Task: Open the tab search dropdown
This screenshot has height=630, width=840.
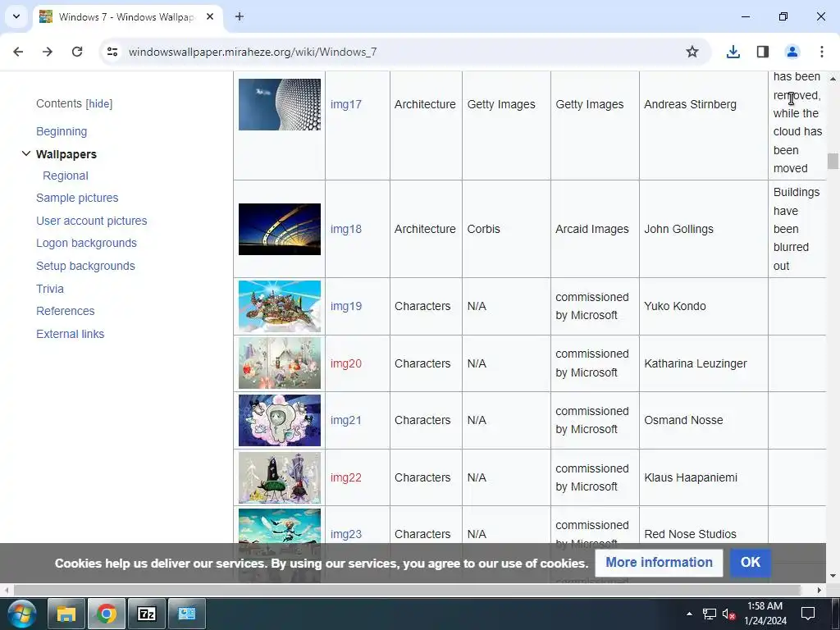Action: [16, 16]
